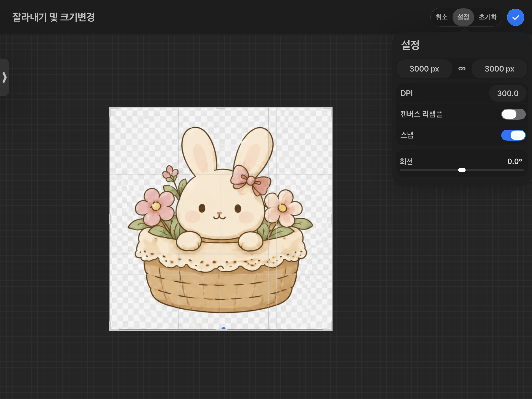Confirm crop with the blue checkmark button
The width and height of the screenshot is (532, 399).
(515, 17)
